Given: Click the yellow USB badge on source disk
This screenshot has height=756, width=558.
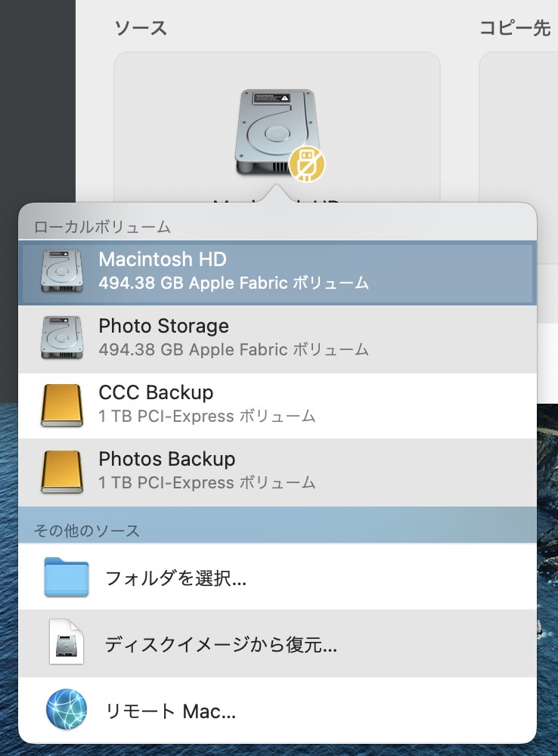Looking at the screenshot, I should tap(307, 164).
